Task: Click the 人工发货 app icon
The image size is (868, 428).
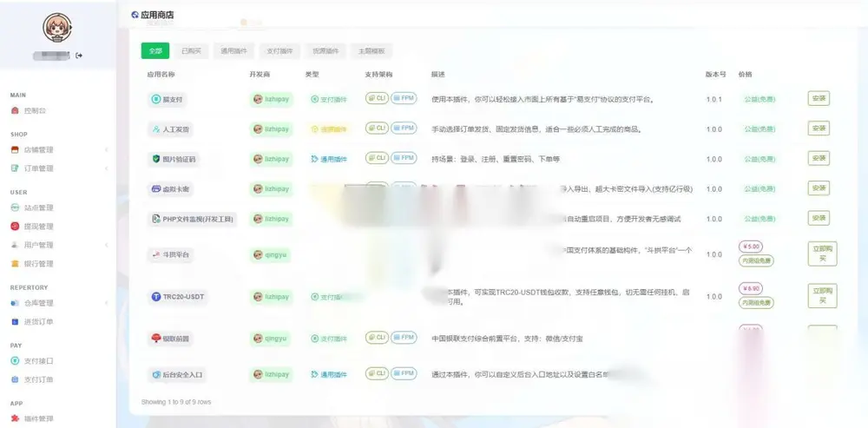Action: coord(156,129)
